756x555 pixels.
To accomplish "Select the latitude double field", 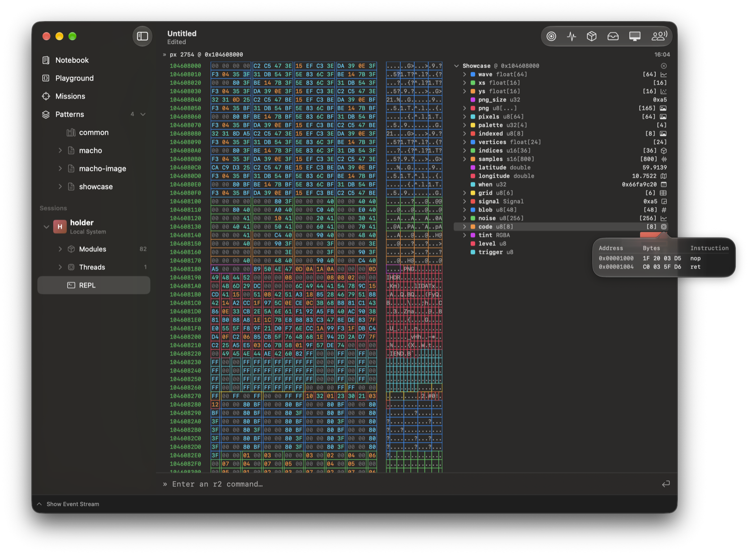I will click(560, 168).
